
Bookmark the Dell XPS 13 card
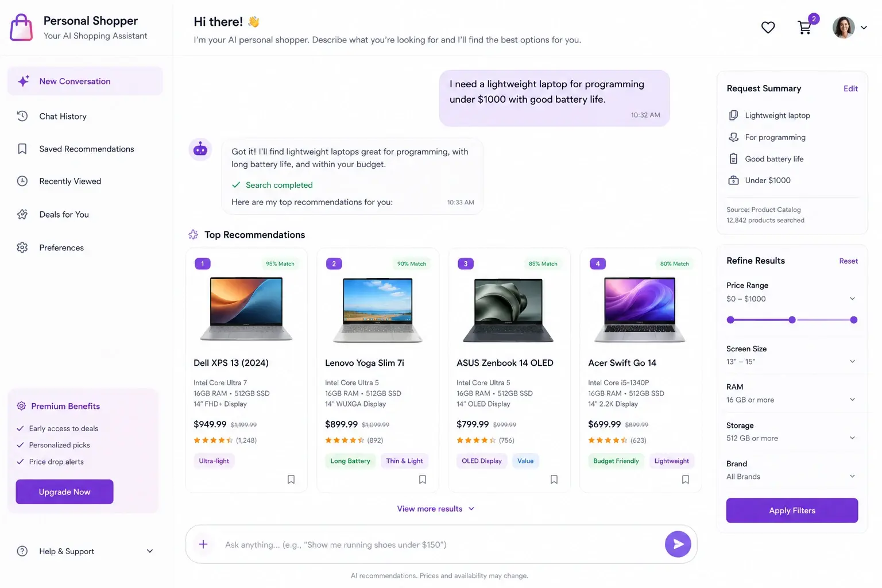click(x=291, y=479)
